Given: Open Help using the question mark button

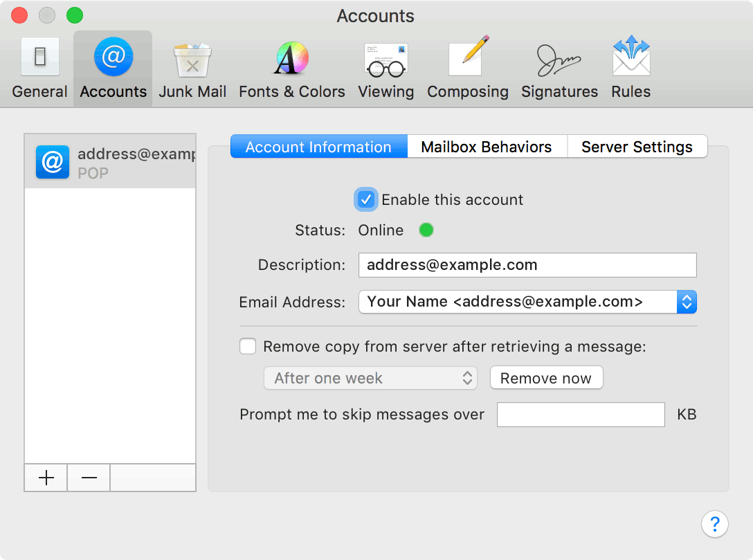Looking at the screenshot, I should (x=715, y=524).
